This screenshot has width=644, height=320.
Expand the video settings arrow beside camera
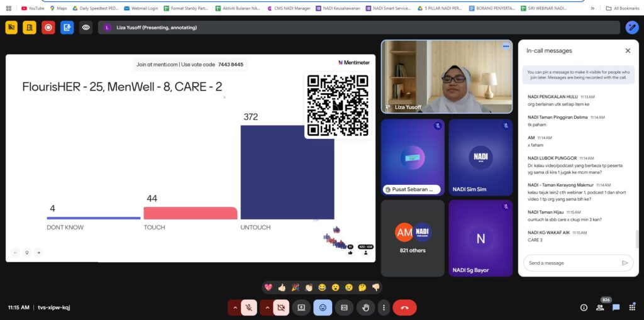[267, 307]
